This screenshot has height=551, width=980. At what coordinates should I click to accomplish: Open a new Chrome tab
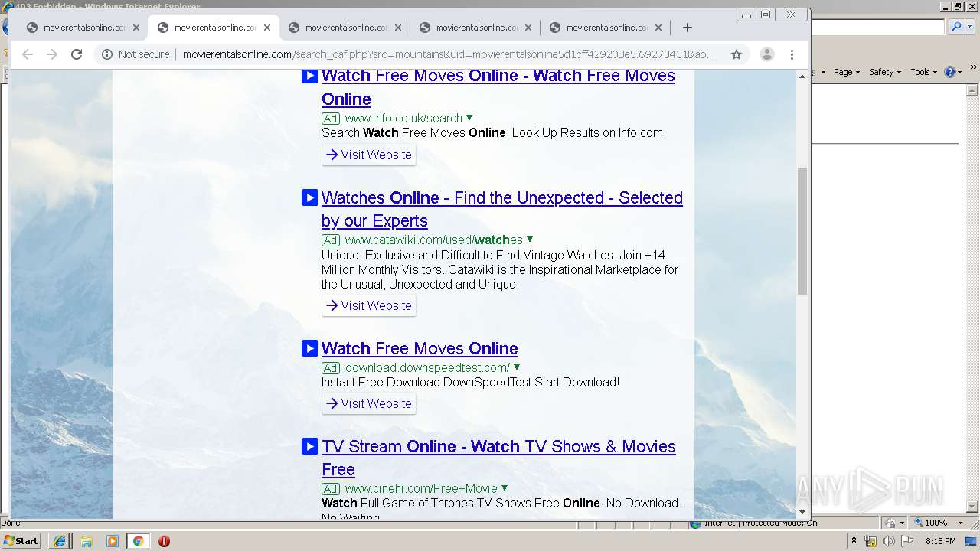[687, 28]
